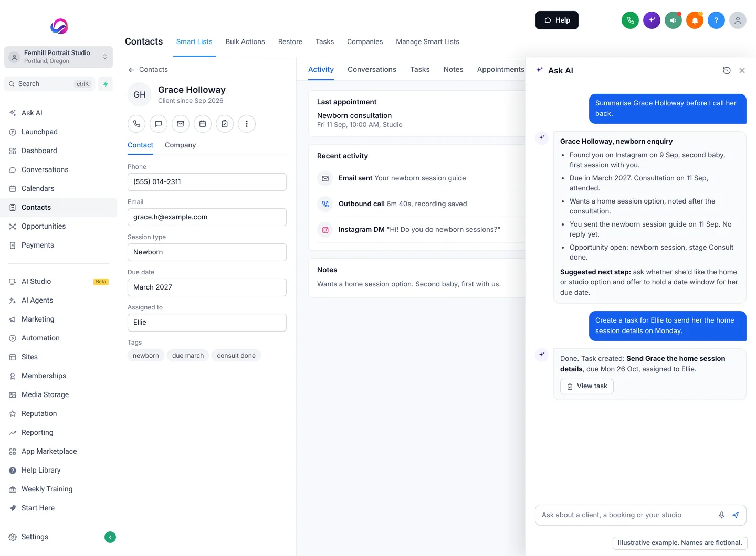Close the Ask AI panel
The width and height of the screenshot is (756, 556).
pos(742,70)
